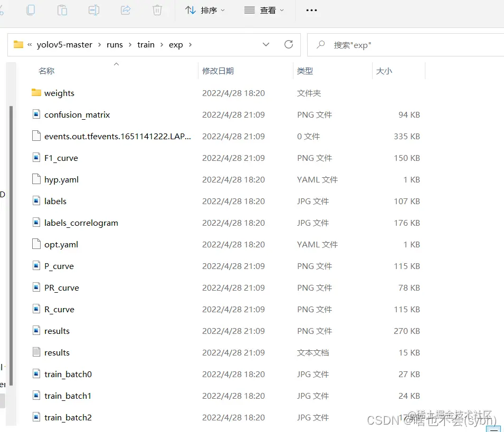The height and width of the screenshot is (432, 504).
Task: Click file name labels_correlogram
Action: tap(81, 223)
